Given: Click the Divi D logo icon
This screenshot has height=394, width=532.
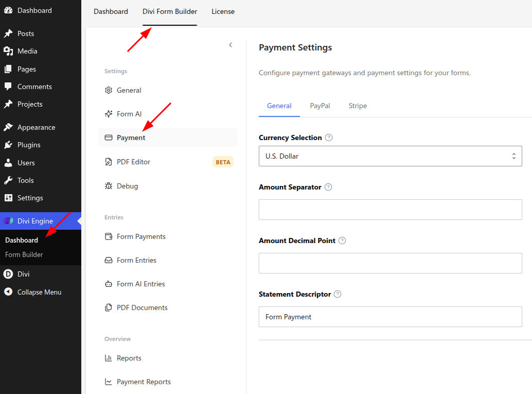Looking at the screenshot, I should point(8,274).
